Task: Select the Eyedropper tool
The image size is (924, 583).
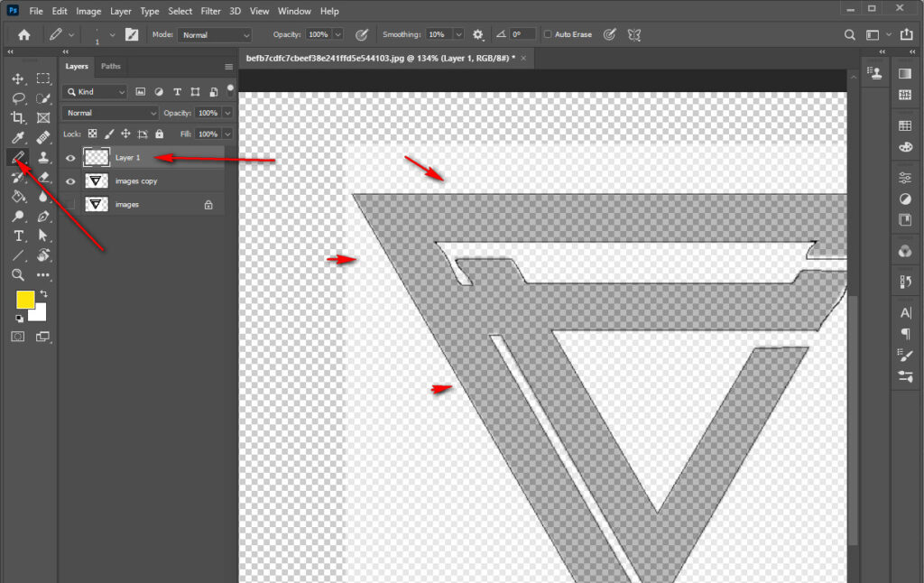Action: pos(18,137)
